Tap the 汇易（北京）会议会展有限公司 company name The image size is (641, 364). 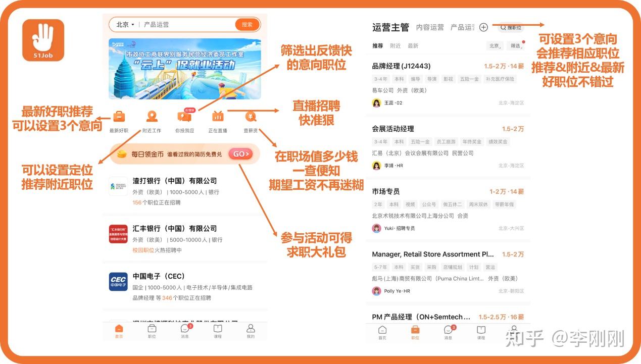click(x=410, y=153)
